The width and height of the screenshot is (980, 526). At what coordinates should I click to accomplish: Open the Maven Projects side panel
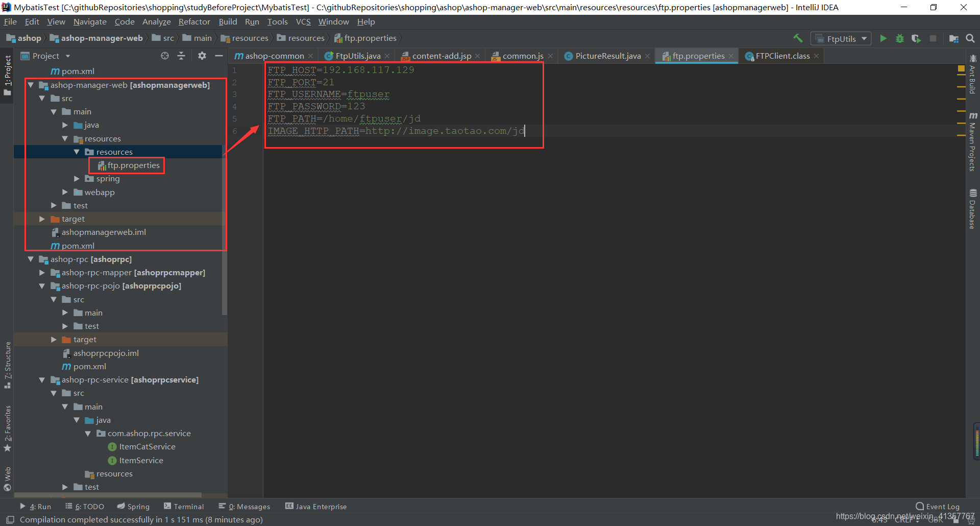coord(973,142)
